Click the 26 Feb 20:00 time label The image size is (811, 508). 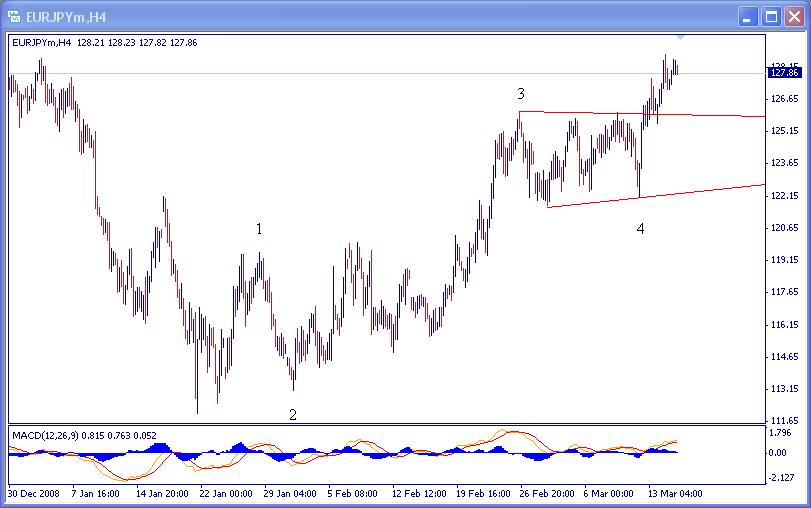tap(547, 494)
